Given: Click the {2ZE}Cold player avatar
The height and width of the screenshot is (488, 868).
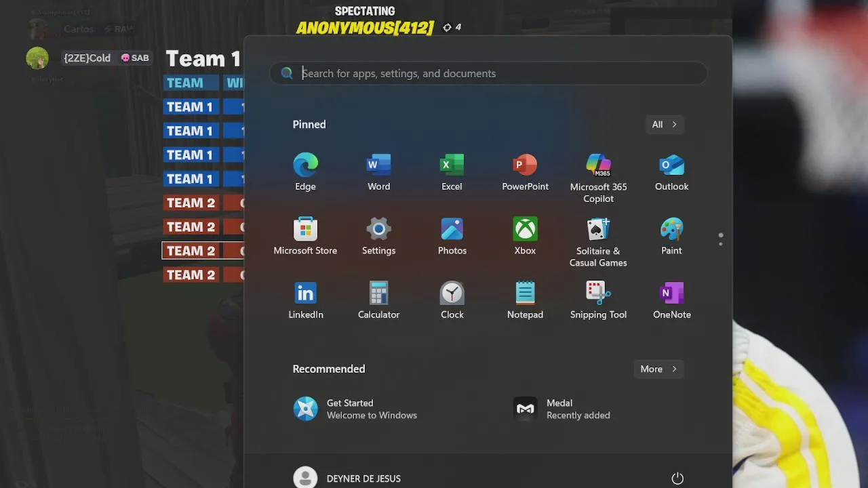Looking at the screenshot, I should pos(37,58).
